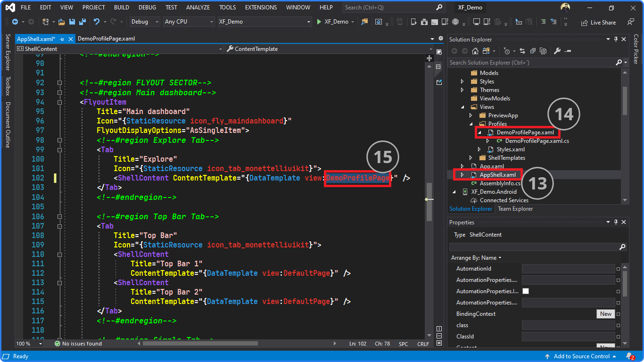Click the Open File folder icon
The width and height of the screenshot is (644, 362).
click(x=62, y=22)
